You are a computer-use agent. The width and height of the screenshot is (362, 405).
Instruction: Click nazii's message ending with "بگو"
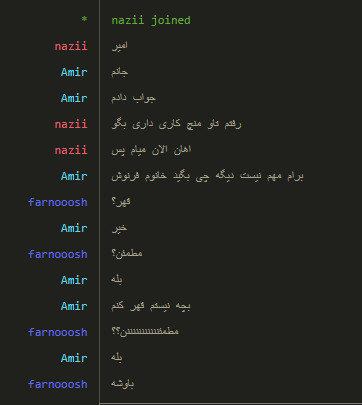pyautogui.click(x=176, y=124)
